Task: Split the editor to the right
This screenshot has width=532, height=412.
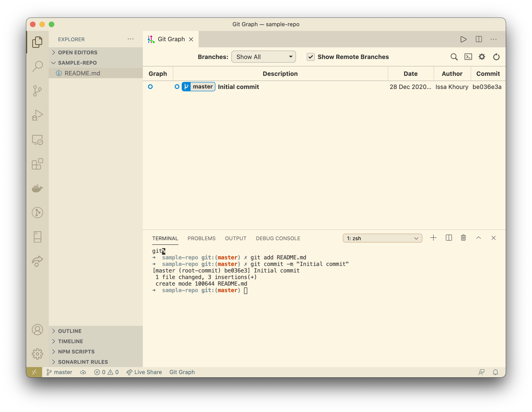Action: point(479,39)
